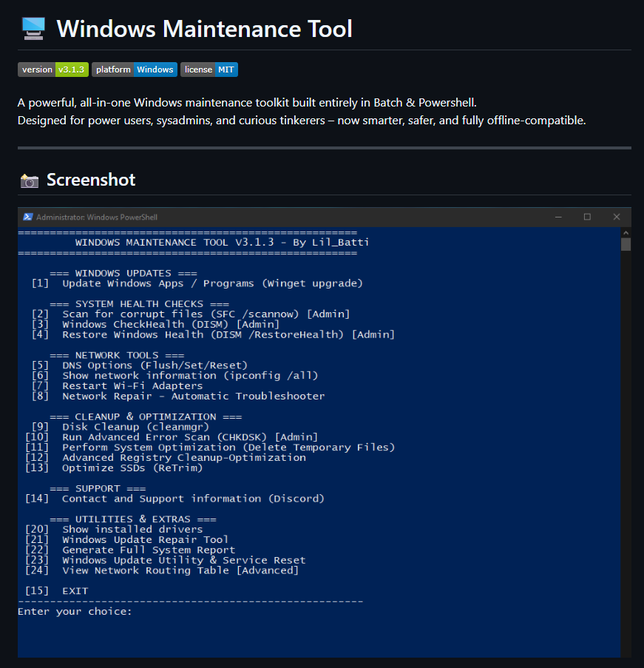Click option [4] Restore Windows Health
644x668 pixels.
point(213,334)
